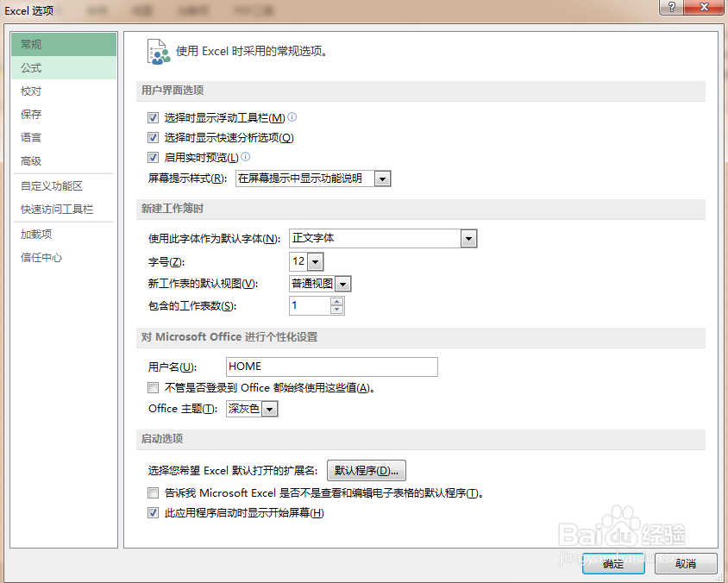Click the help question mark button

[671, 7]
